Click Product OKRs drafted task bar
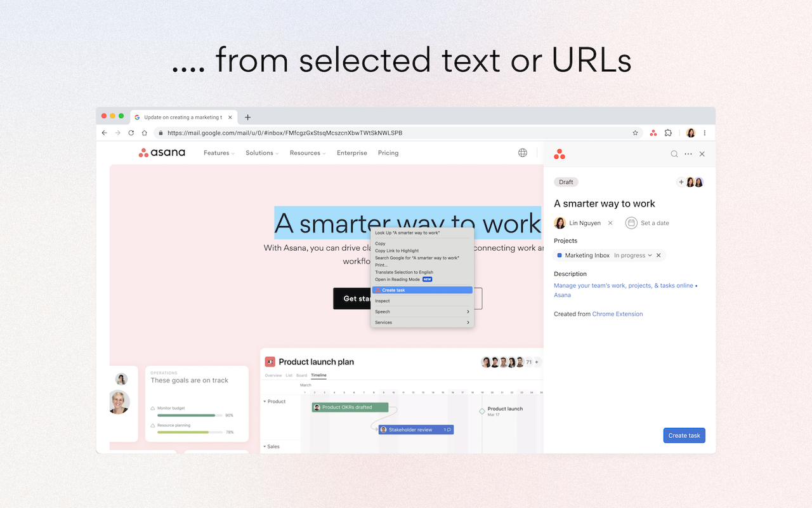The image size is (812, 508). 350,408
